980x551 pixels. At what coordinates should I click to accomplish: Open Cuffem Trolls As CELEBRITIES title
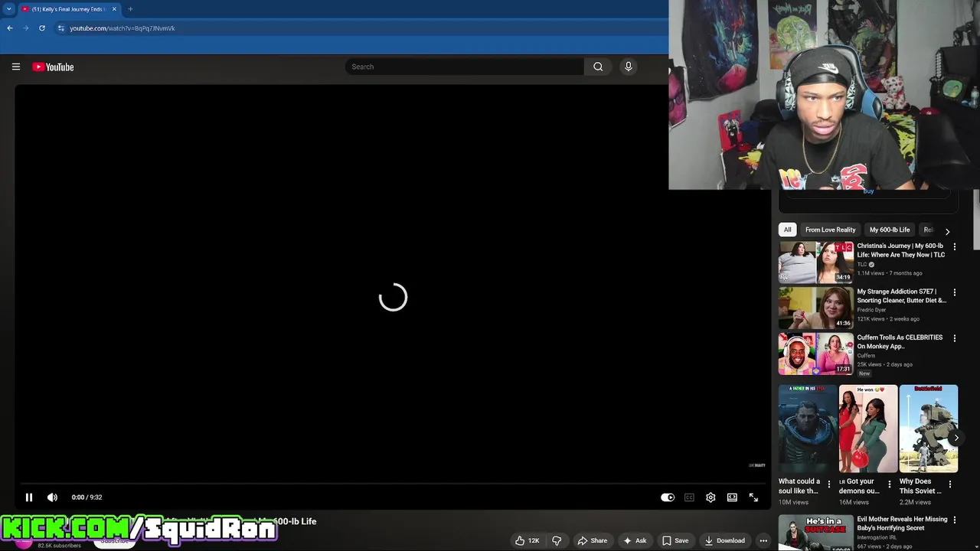[900, 342]
